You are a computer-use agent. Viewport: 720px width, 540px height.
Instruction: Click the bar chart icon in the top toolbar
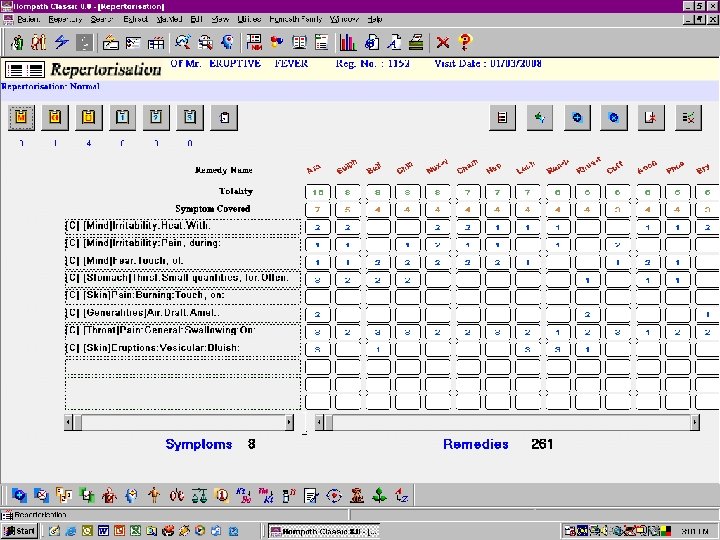(x=348, y=42)
